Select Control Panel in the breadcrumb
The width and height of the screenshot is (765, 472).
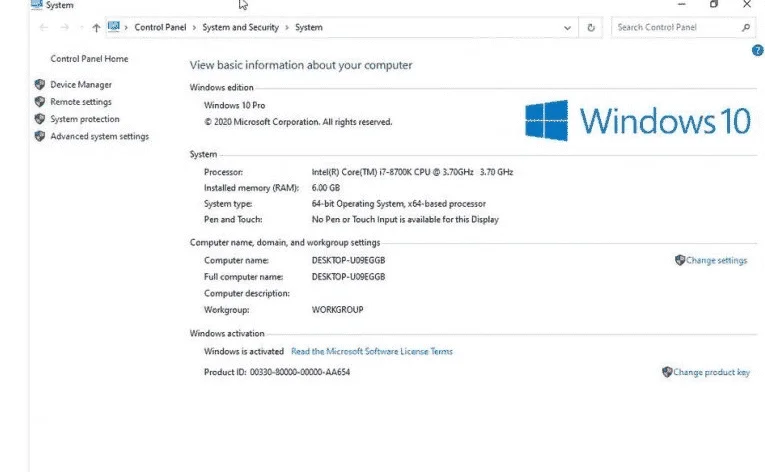coord(160,27)
